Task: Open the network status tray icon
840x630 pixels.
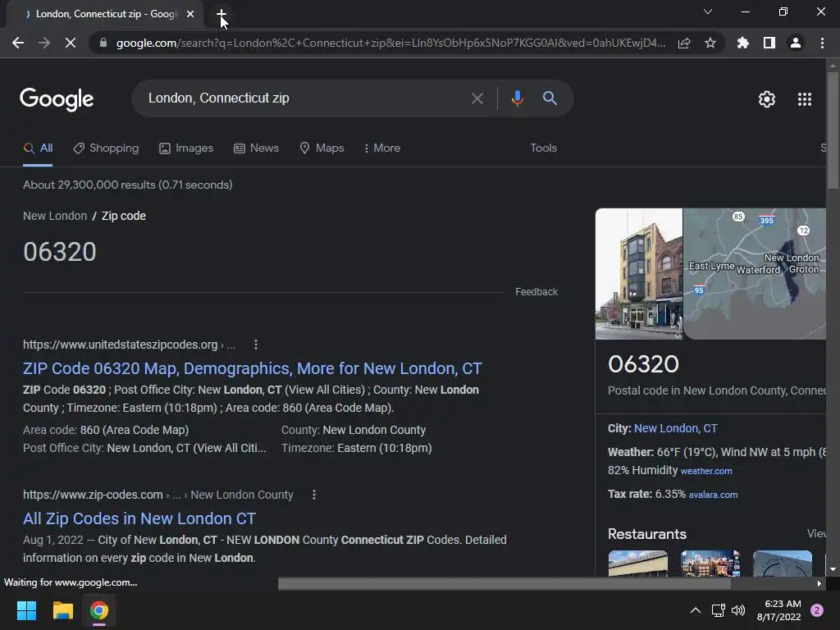Action: (718, 610)
